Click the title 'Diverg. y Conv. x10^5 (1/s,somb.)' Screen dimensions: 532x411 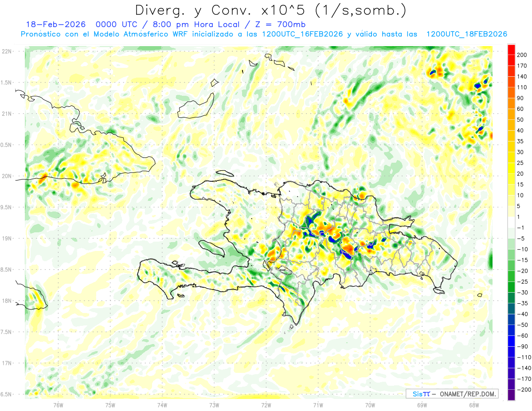tap(270, 10)
